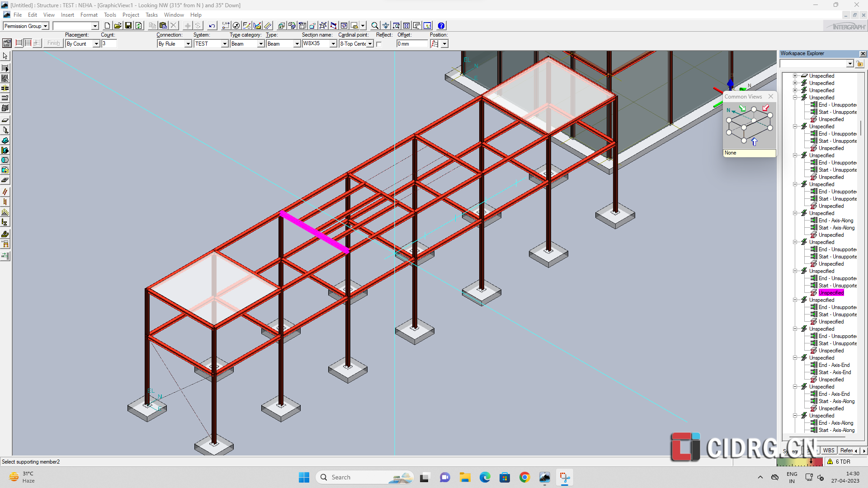Viewport: 868px width, 488px height.
Task: Choose the Select arrow tool
Action: [5, 56]
